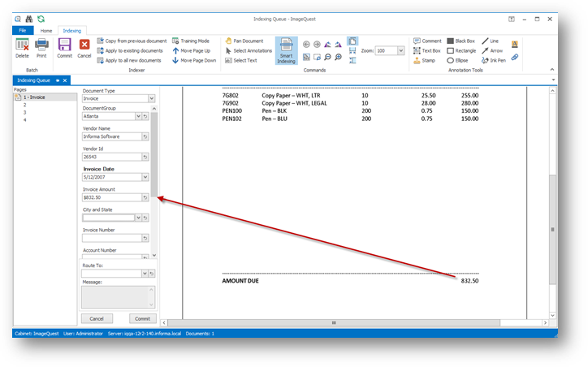This screenshot has height=367, width=588.
Task: Activate the Select Annotations tool
Action: pos(249,50)
